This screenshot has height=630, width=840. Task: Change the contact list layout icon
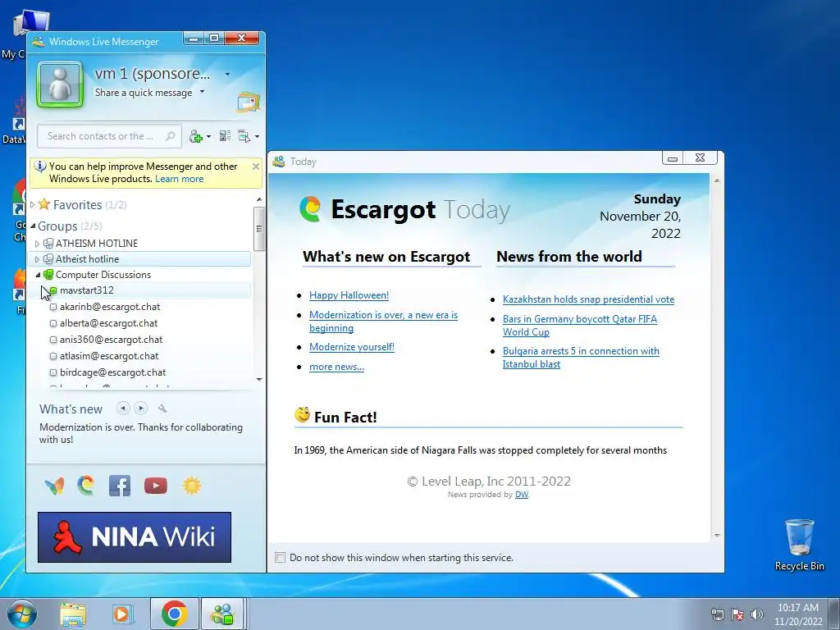225,136
